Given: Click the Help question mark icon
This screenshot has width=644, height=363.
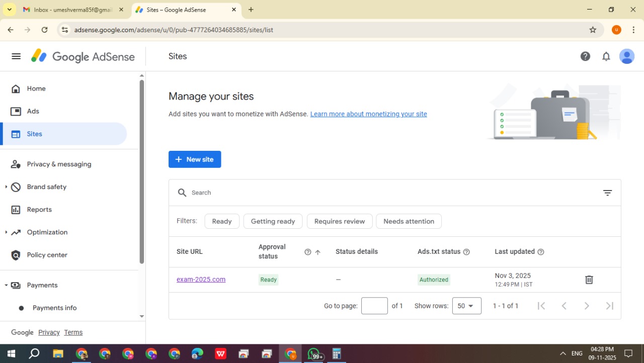Looking at the screenshot, I should (585, 56).
